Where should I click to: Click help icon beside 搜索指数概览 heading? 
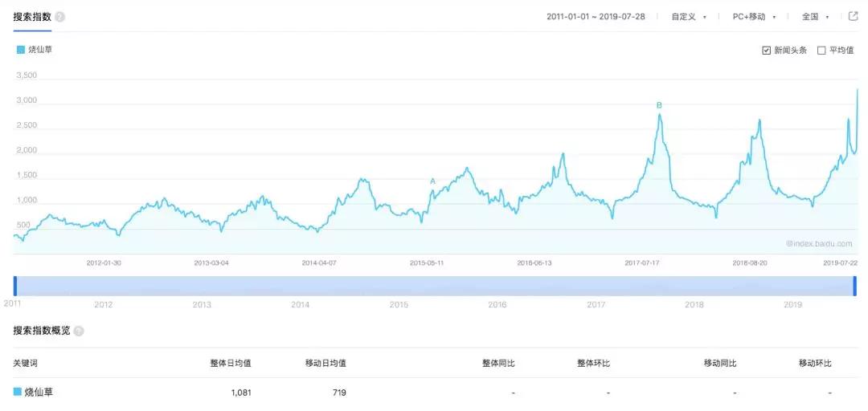79,331
